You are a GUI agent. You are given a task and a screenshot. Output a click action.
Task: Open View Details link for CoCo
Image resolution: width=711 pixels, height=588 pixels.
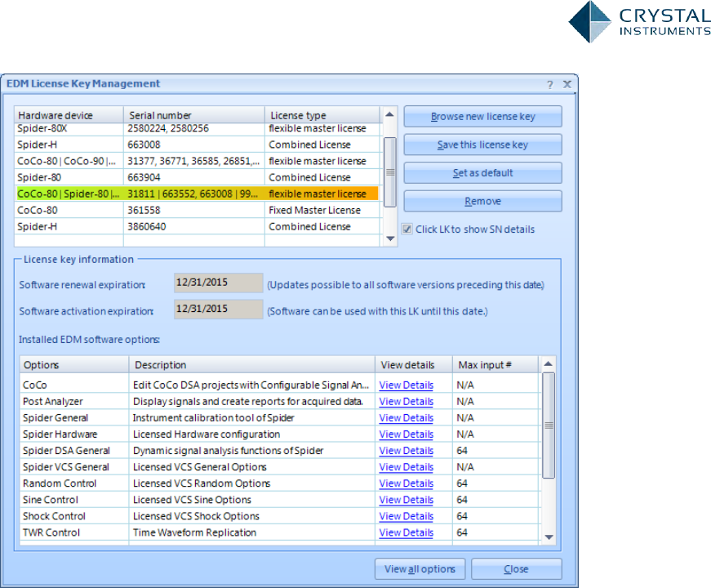[406, 385]
